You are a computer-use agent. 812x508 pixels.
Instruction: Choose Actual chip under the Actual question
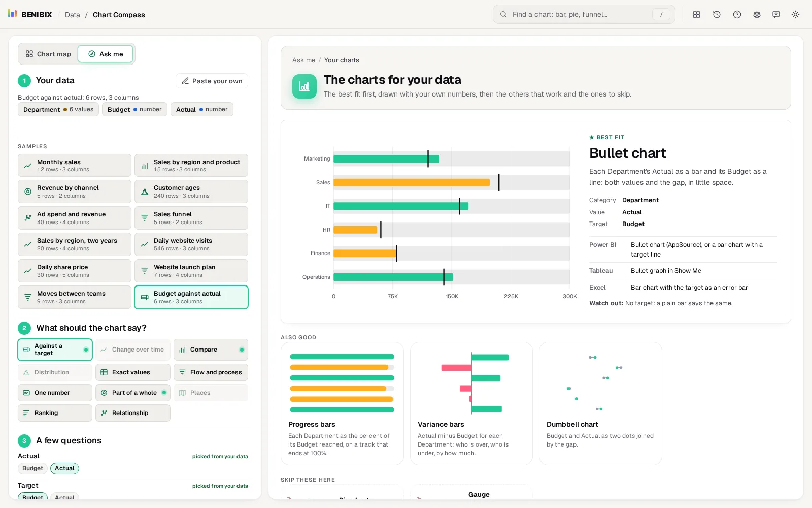[64, 468]
